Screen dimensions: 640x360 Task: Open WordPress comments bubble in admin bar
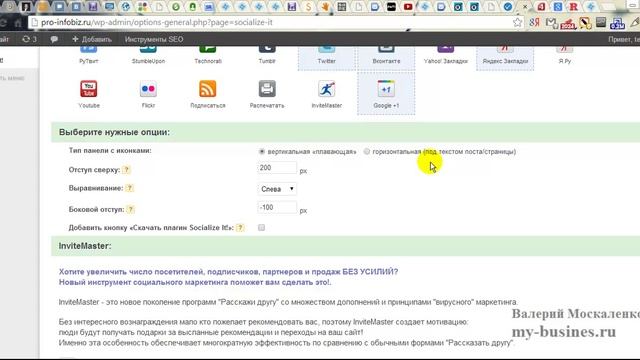[54, 39]
